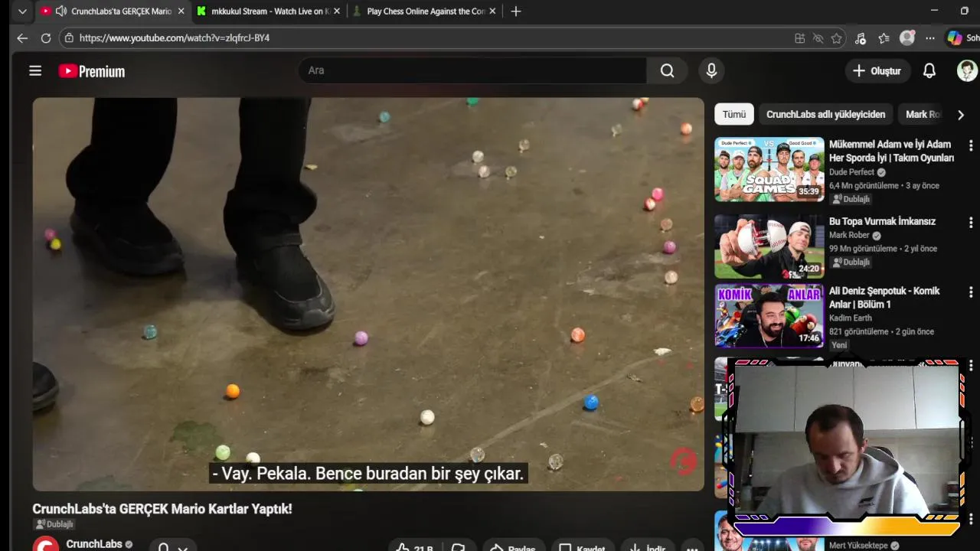Reload the page with the refresh icon
The image size is (980, 551).
46,37
